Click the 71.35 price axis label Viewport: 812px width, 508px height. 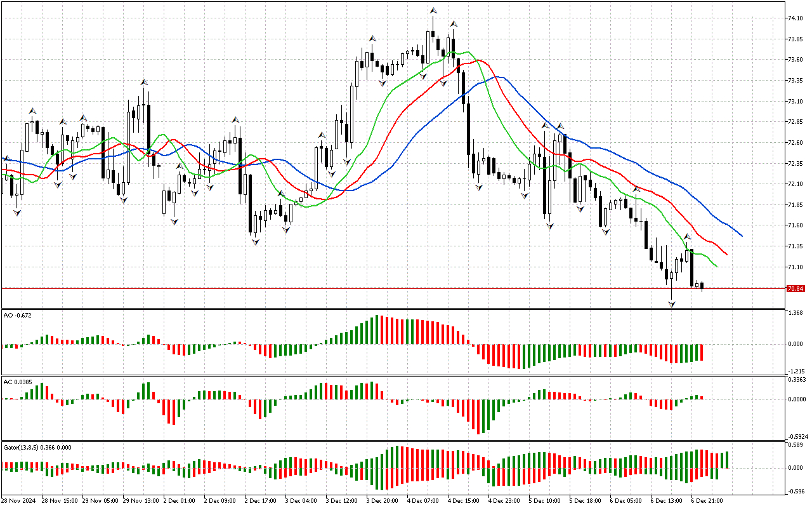tap(796, 246)
